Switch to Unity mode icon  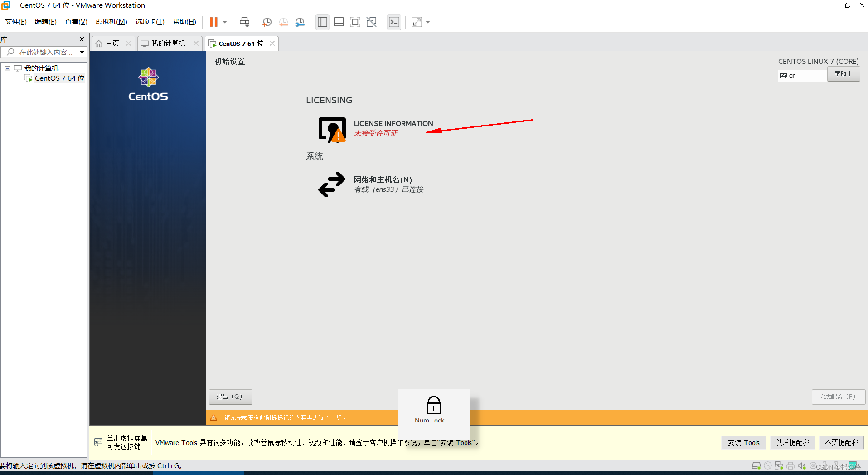(371, 22)
